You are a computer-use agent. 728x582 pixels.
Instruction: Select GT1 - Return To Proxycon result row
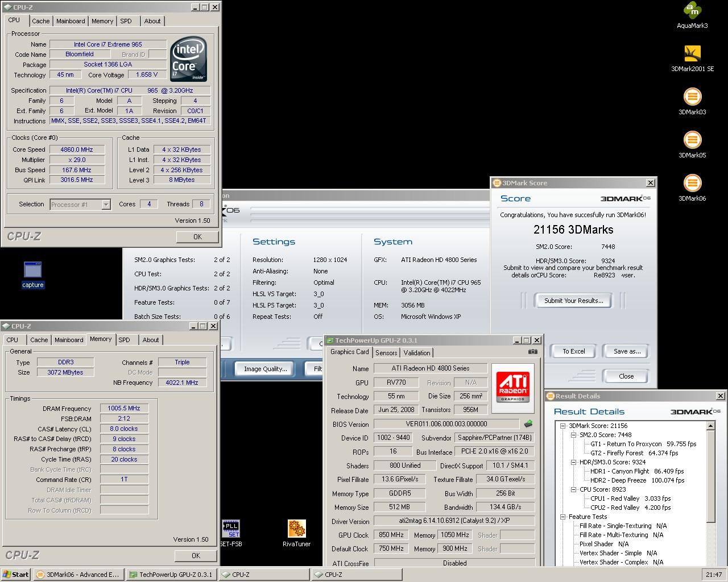(643, 444)
